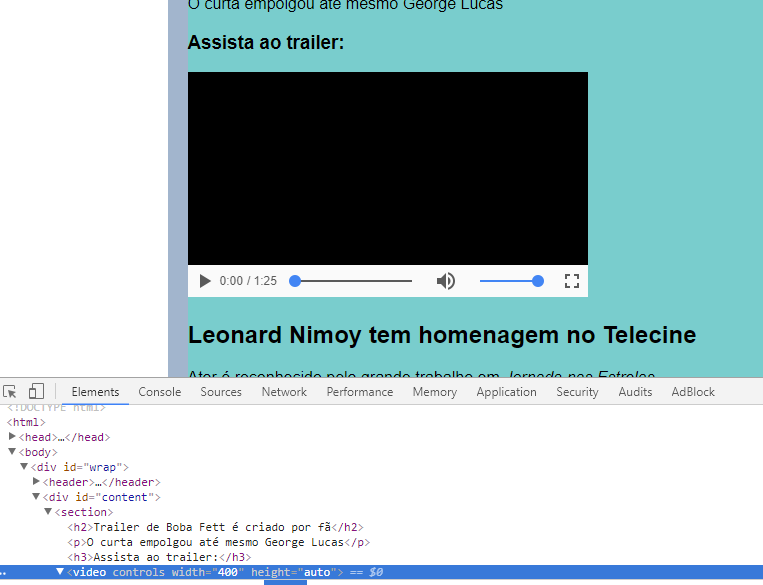Switch to the Elements tab
763x585 pixels.
[95, 392]
